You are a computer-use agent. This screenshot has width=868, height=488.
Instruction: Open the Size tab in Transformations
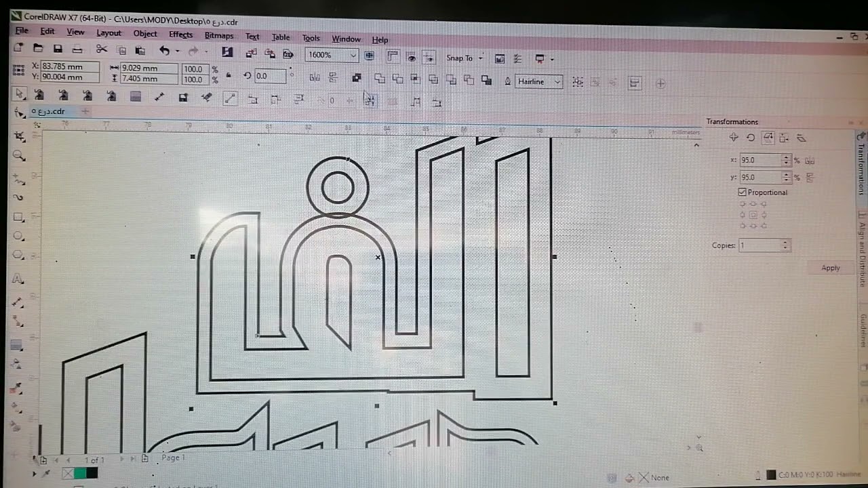pyautogui.click(x=784, y=138)
